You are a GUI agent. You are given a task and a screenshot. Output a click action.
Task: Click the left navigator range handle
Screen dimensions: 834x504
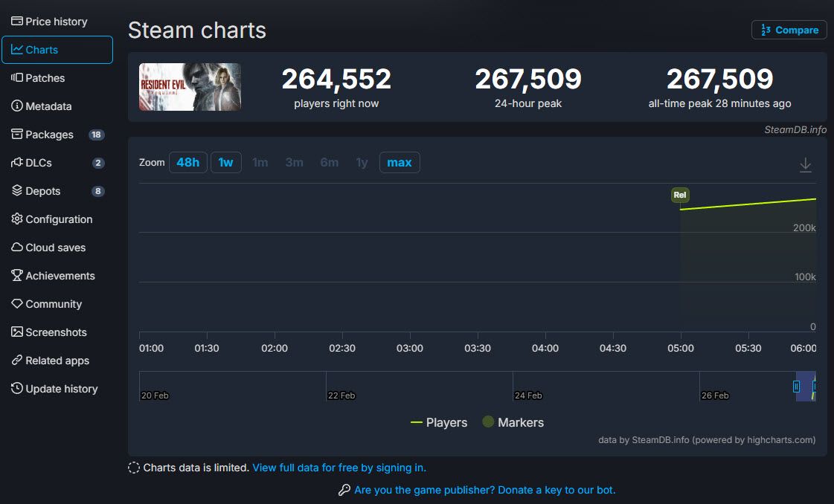pyautogui.click(x=796, y=387)
